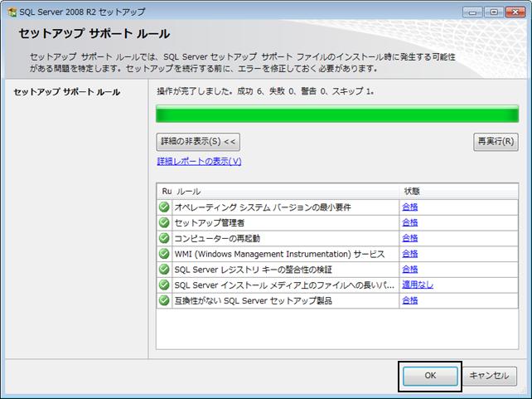Image resolution: width=532 pixels, height=399 pixels.
Task: Select row text 互換性がない SQL Server セットアップ製品
Action: pyautogui.click(x=253, y=300)
